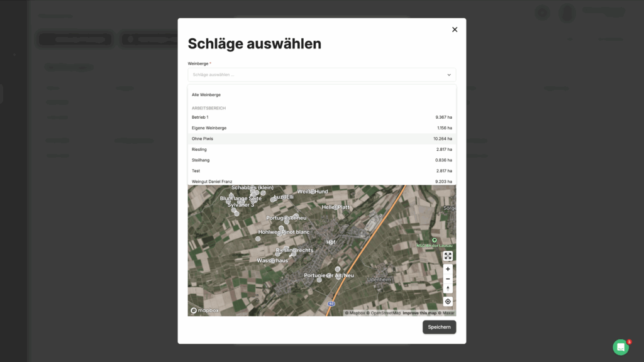This screenshot has width=644, height=362.
Task: Reset map bearing with compass icon
Action: click(x=448, y=288)
